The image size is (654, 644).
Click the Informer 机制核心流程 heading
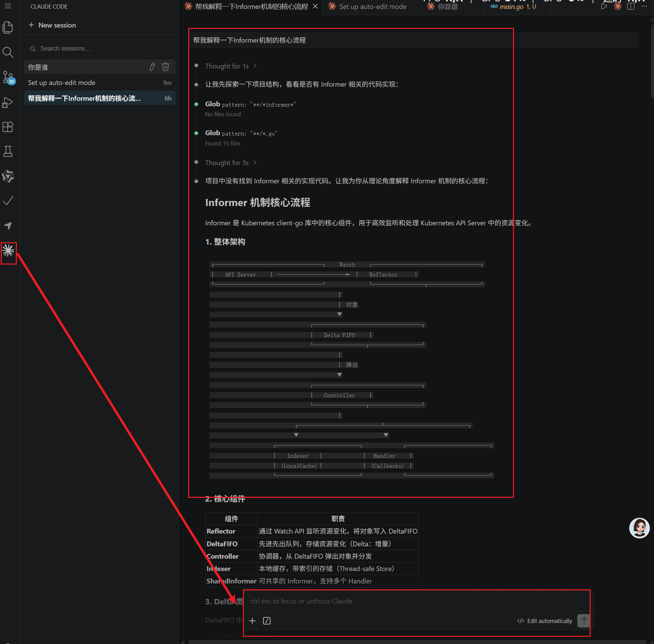(x=258, y=203)
